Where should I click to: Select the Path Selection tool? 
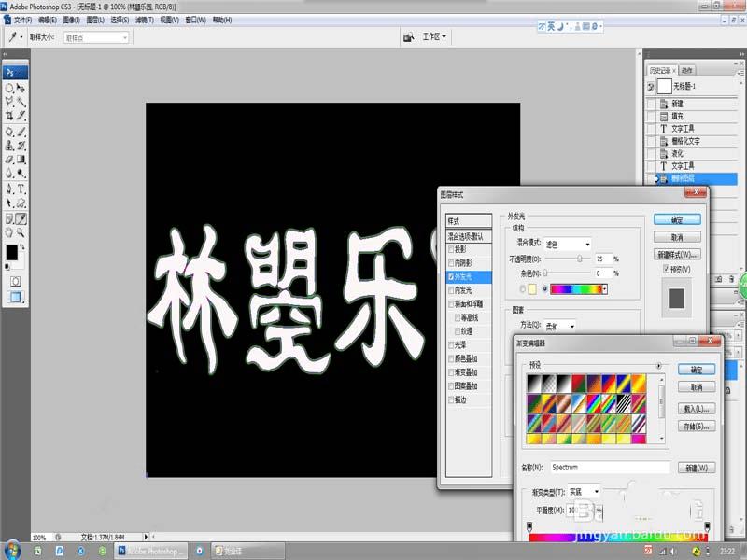[x=9, y=203]
